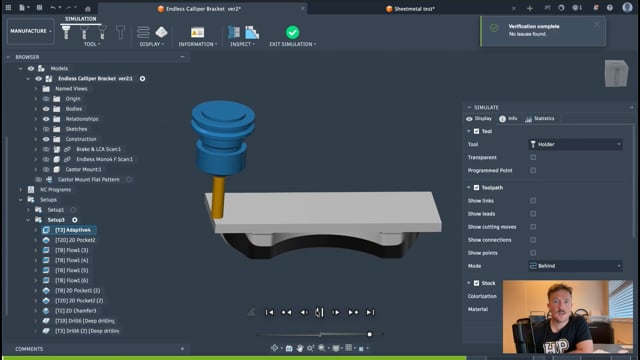This screenshot has height=360, width=640.
Task: Expand the Named Views tree node
Action: pos(36,89)
